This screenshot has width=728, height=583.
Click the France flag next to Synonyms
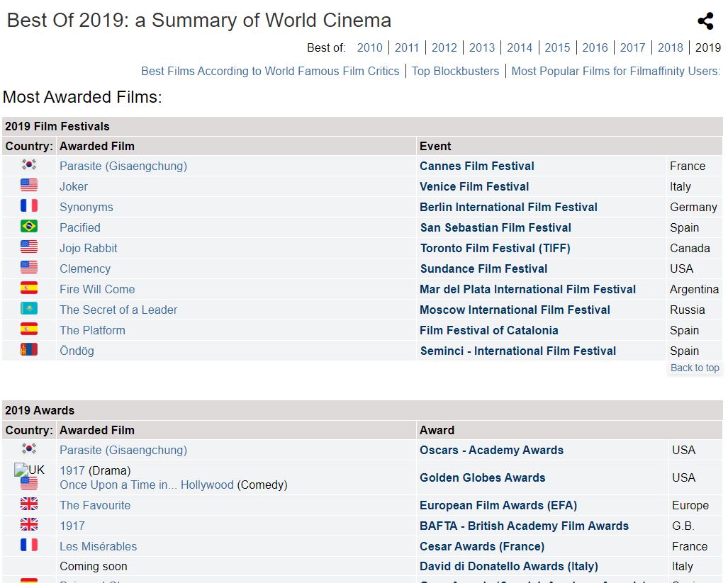coord(29,206)
